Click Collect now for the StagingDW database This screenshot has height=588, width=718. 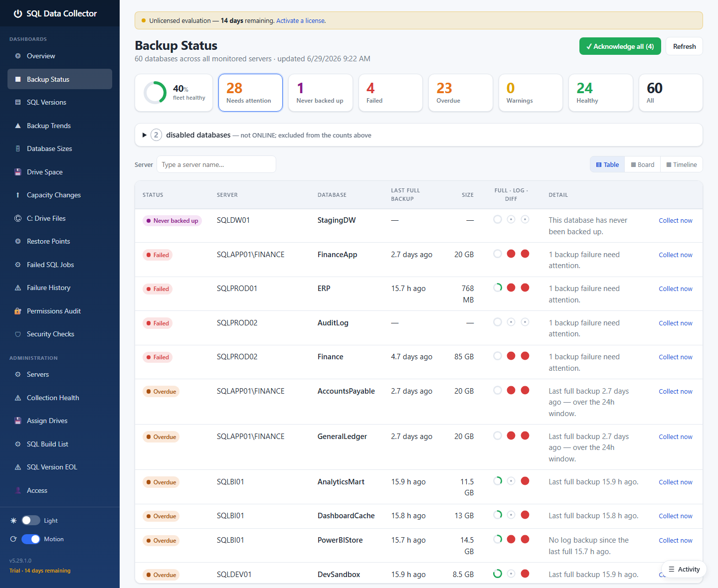676,221
